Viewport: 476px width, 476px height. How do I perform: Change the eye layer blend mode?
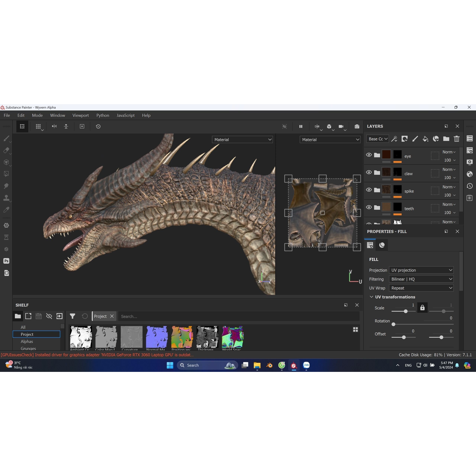click(449, 152)
